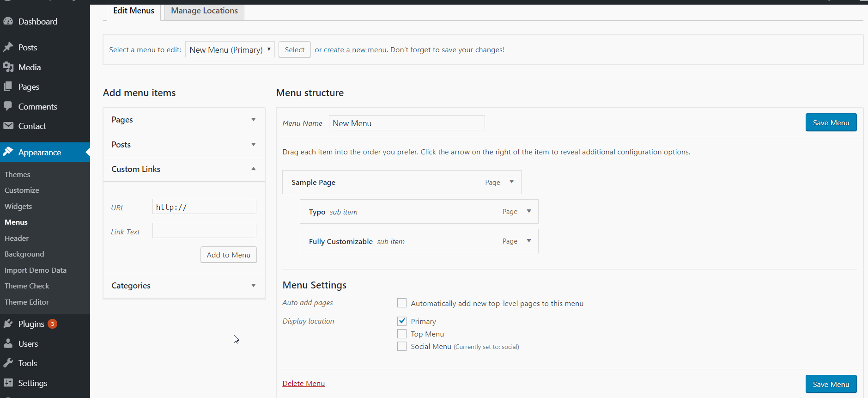The height and width of the screenshot is (398, 868).
Task: Open Import Demo Data item
Action: click(36, 270)
